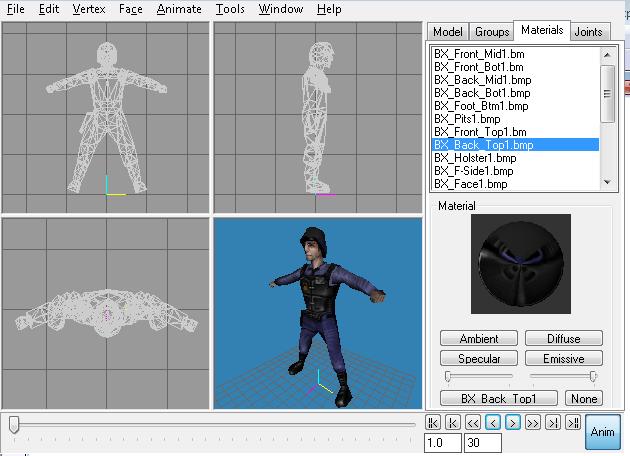Jump to last frame playback button
The height and width of the screenshot is (456, 630).
click(573, 423)
